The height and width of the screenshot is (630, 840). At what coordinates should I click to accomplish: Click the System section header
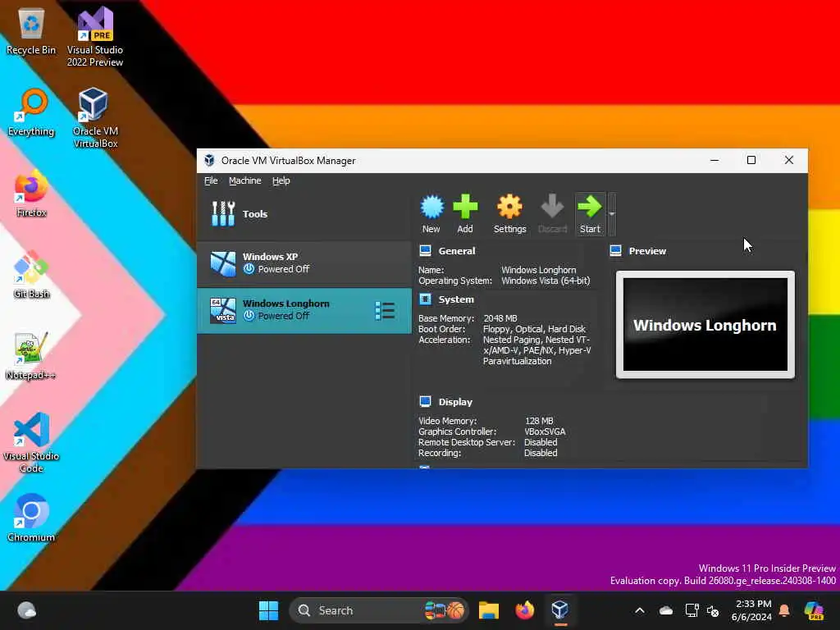pos(456,299)
